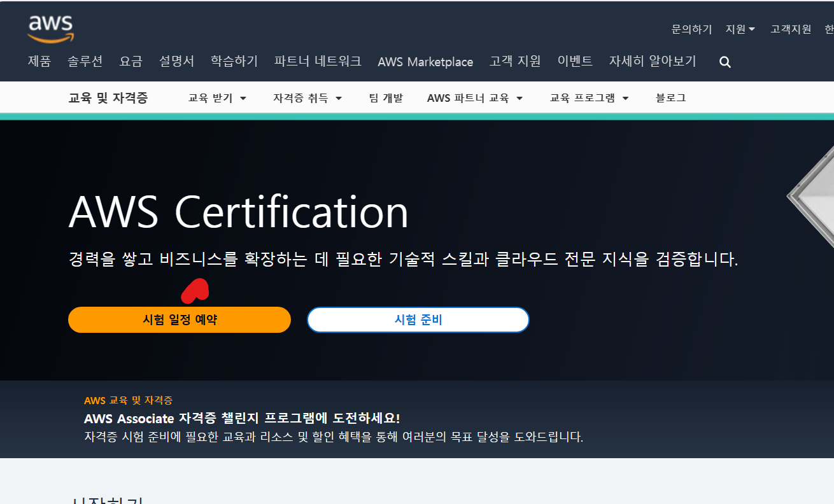Click the 문의하기 link
This screenshot has width=834, height=504.
(x=691, y=29)
